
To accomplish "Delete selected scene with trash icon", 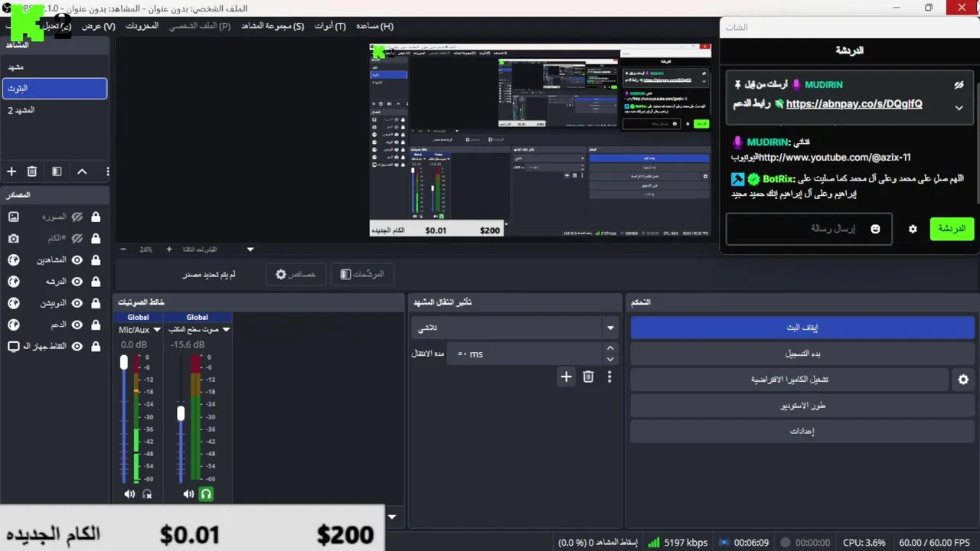I will [x=32, y=171].
